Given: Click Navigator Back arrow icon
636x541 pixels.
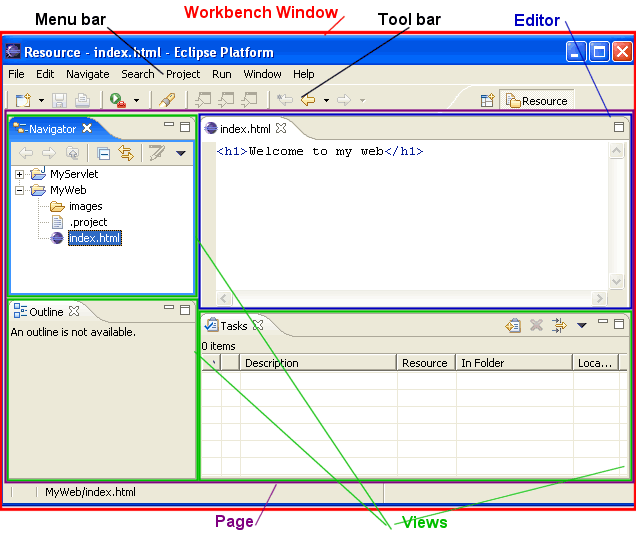Looking at the screenshot, I should pyautogui.click(x=26, y=153).
